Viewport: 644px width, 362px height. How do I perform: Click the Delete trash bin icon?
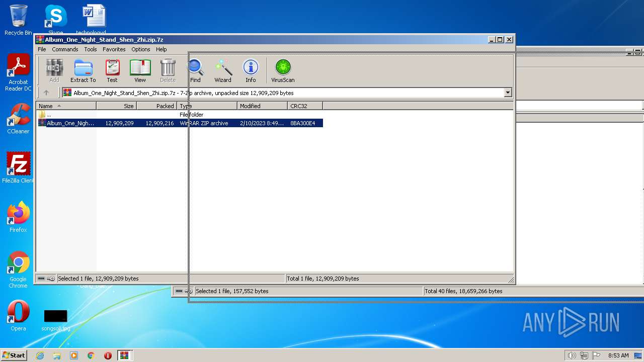[168, 71]
